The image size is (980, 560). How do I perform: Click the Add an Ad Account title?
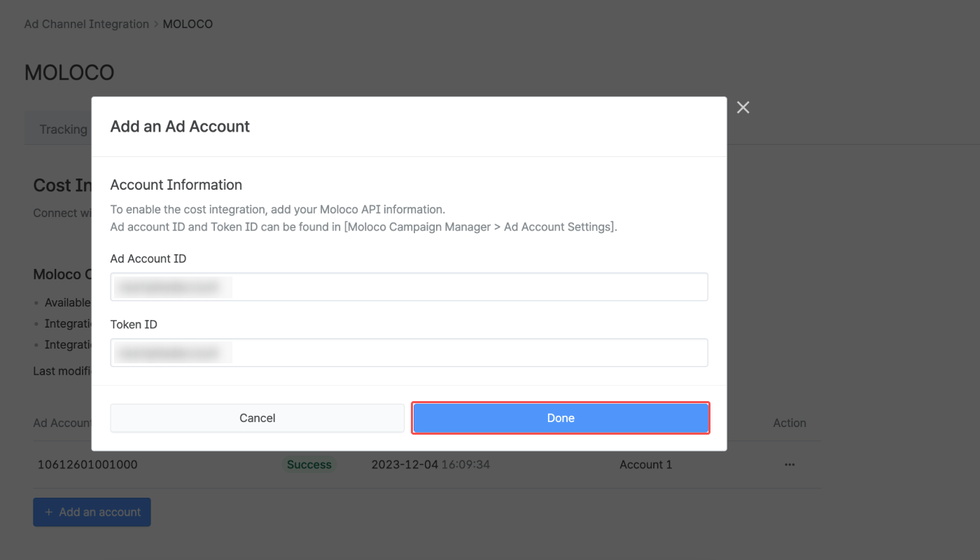(180, 127)
